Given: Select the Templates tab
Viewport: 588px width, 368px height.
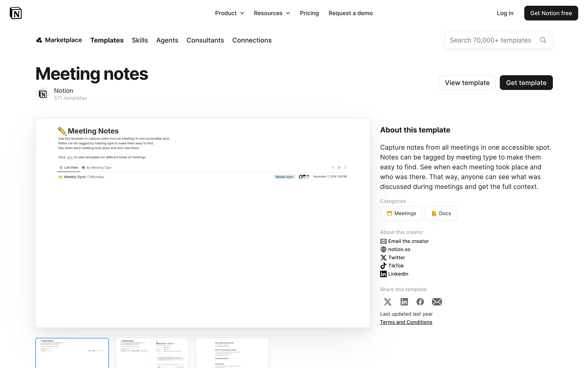Looking at the screenshot, I should [107, 40].
